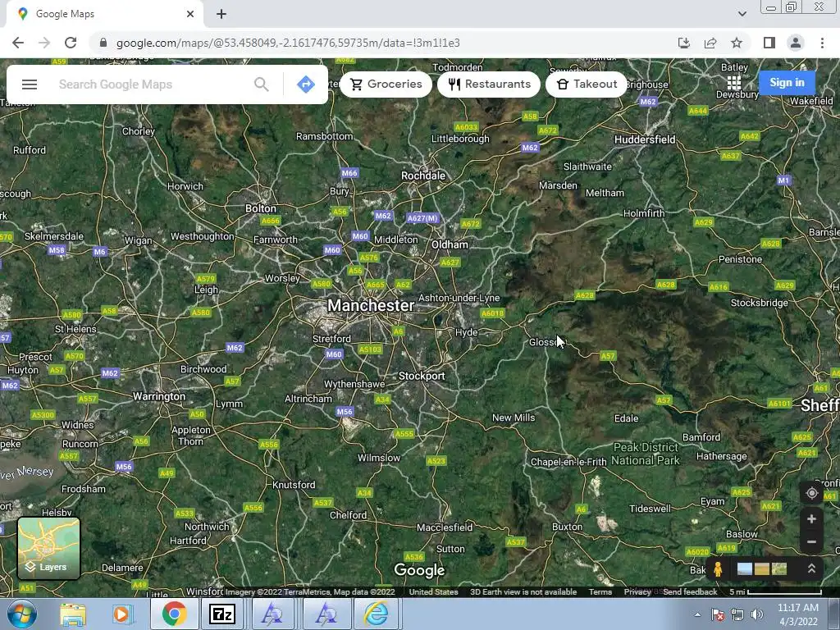
Task: Click the Huddersfield label on map
Action: point(645,139)
